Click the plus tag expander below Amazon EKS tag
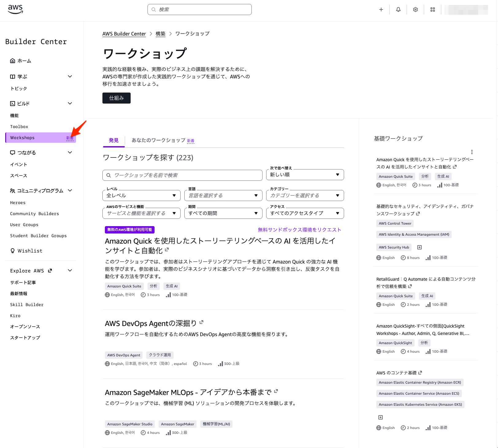 [x=381, y=417]
